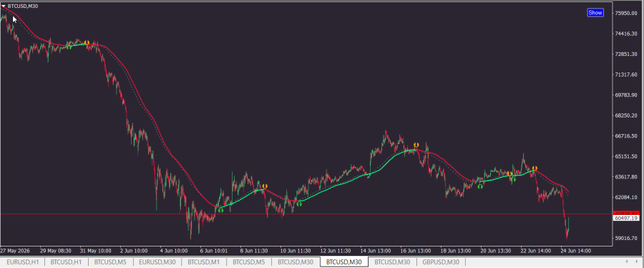The height and width of the screenshot is (268, 644).
Task: Click the right tab-scroll arrow in the tab bar
Action: [x=637, y=262]
